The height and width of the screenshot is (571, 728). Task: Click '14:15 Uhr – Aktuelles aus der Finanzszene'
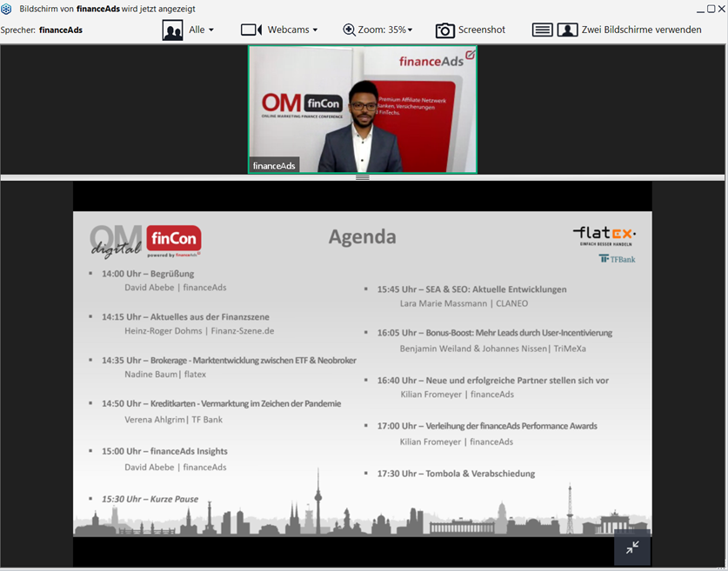click(x=186, y=317)
